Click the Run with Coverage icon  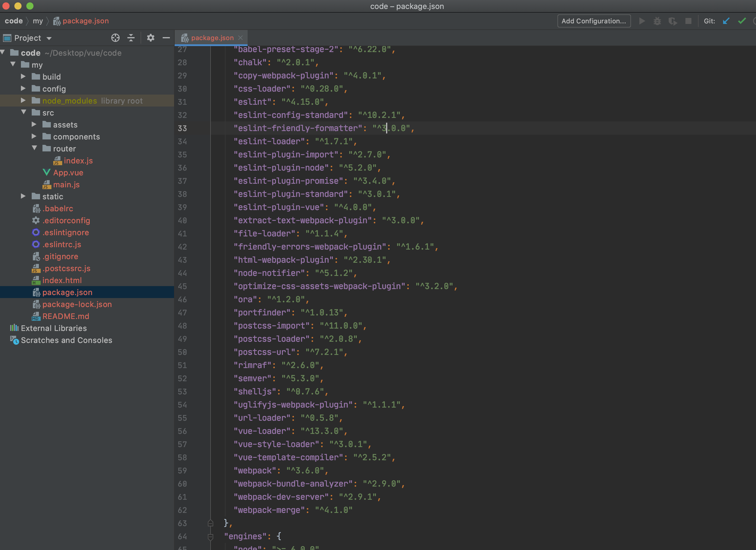pos(673,21)
